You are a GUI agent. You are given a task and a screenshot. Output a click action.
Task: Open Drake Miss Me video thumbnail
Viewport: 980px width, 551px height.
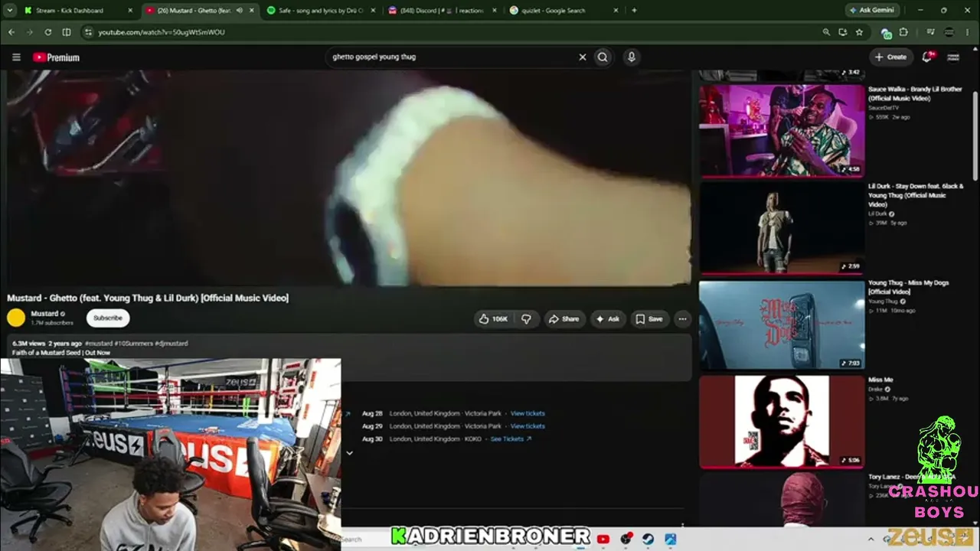(782, 421)
